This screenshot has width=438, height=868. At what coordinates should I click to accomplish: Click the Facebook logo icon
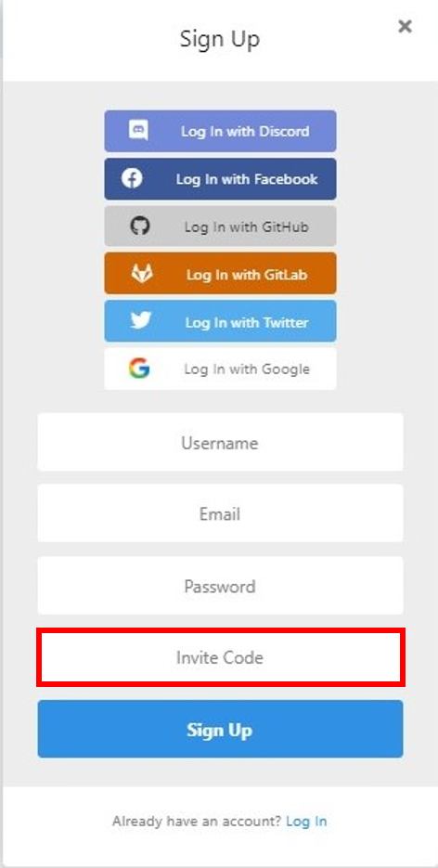132,179
